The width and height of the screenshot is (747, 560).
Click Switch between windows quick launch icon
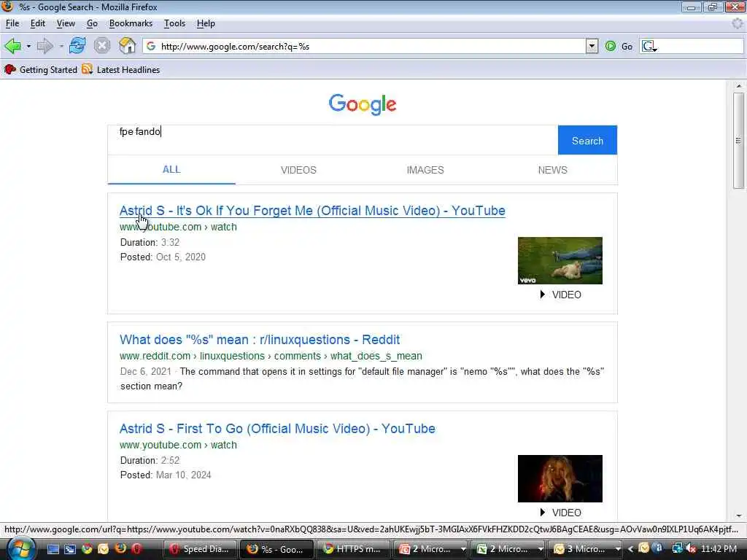pos(69,549)
